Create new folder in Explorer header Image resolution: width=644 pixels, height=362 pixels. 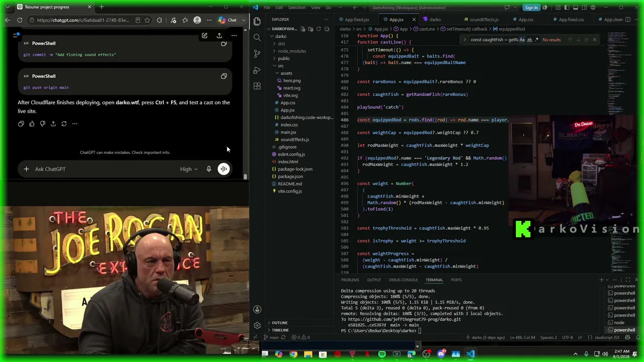[310, 29]
